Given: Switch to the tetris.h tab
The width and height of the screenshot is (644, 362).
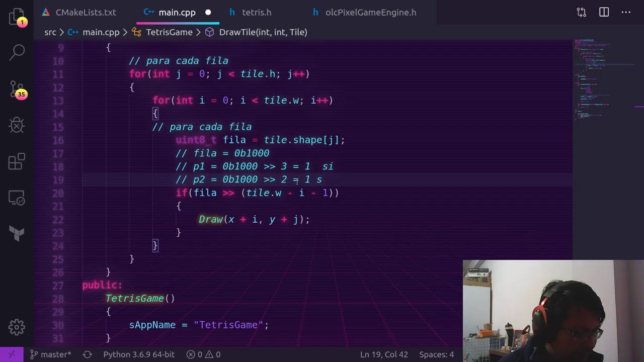Looking at the screenshot, I should coord(250,12).
